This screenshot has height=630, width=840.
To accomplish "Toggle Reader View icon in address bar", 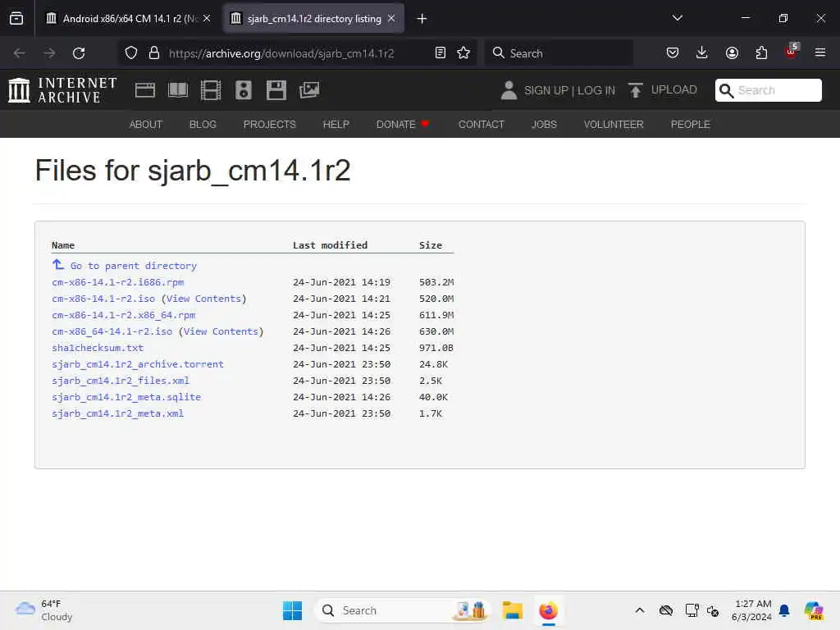I will 441,53.
